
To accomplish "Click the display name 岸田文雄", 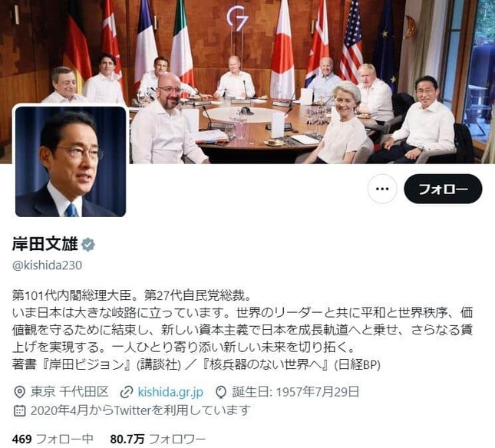I will [x=45, y=245].
